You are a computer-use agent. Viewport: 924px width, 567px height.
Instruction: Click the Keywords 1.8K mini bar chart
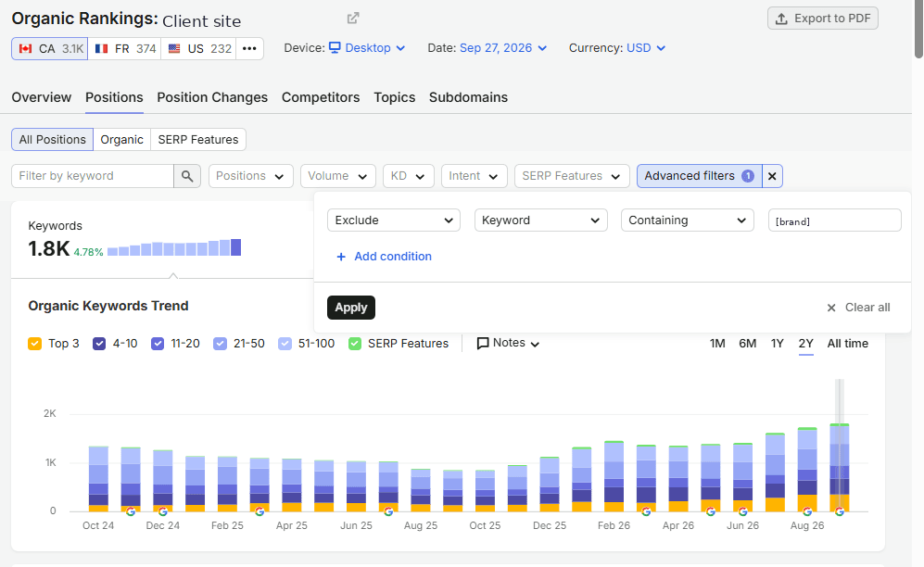coord(174,247)
